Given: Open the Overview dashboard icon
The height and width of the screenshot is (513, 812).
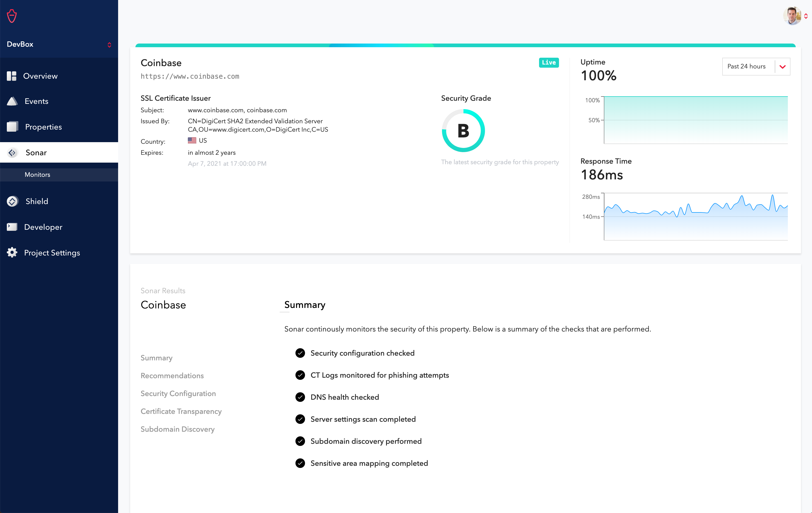Looking at the screenshot, I should [x=12, y=76].
